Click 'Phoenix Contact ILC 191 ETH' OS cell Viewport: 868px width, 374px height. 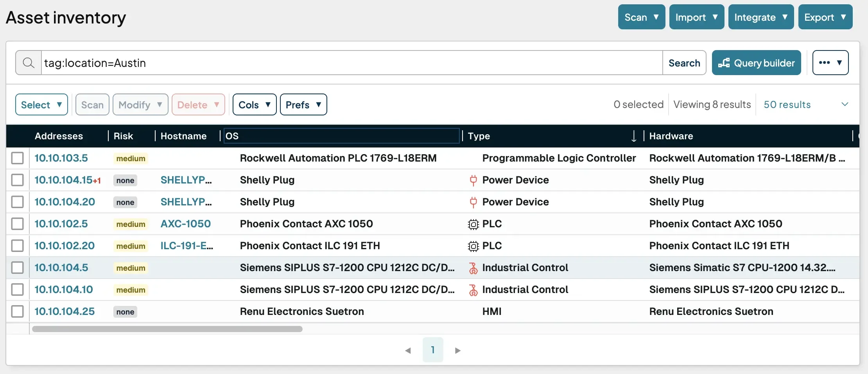(x=310, y=246)
